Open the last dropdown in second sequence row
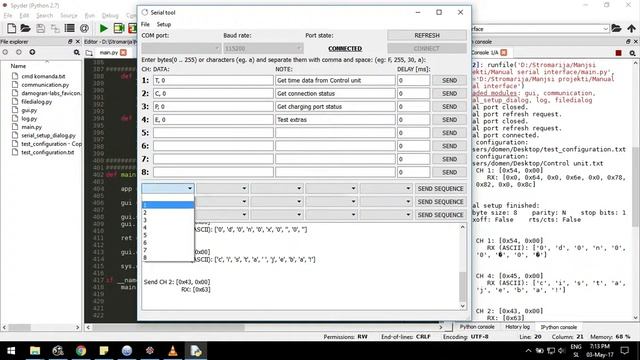The height and width of the screenshot is (360, 640). coord(386,202)
